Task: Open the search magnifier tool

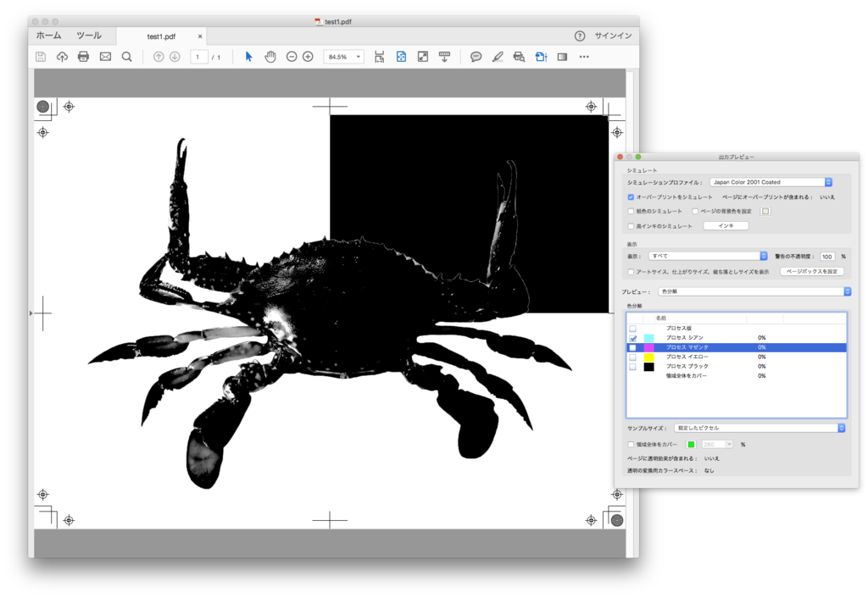Action: click(x=127, y=57)
